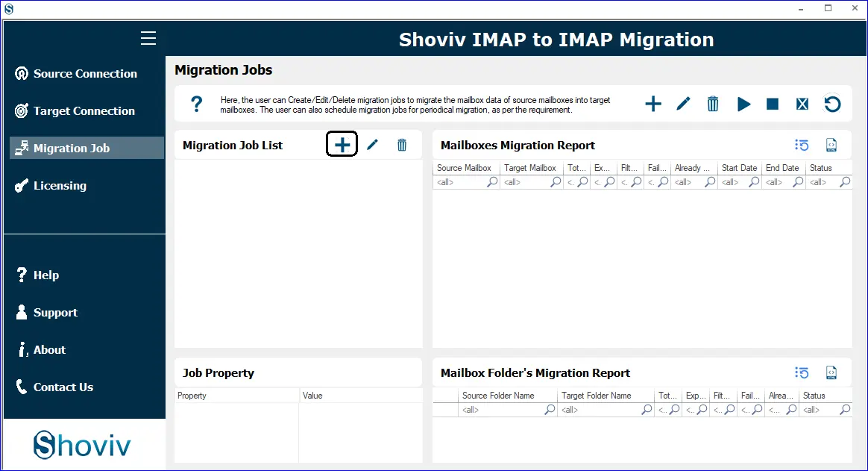
Task: Select Migration Job in sidebar
Action: [x=87, y=148]
